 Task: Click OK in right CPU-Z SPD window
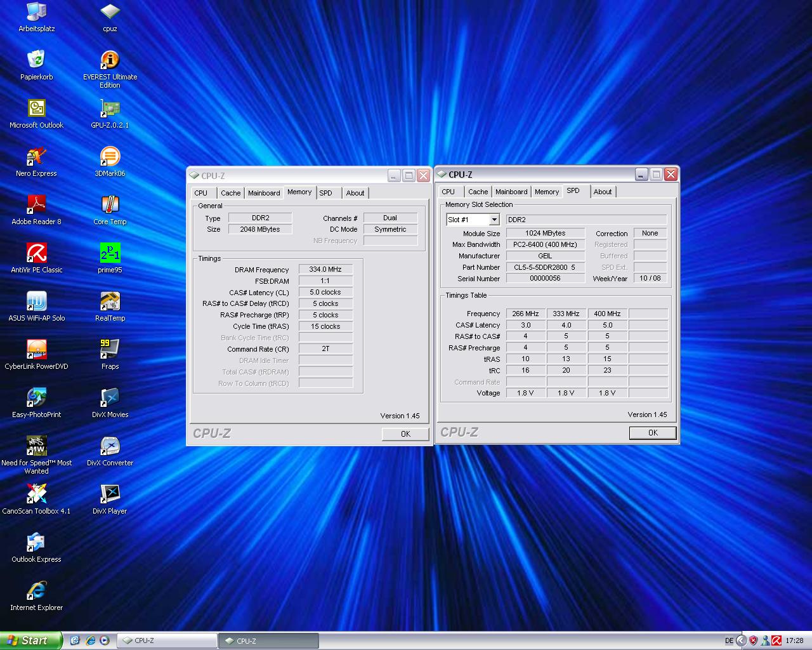[x=653, y=433]
